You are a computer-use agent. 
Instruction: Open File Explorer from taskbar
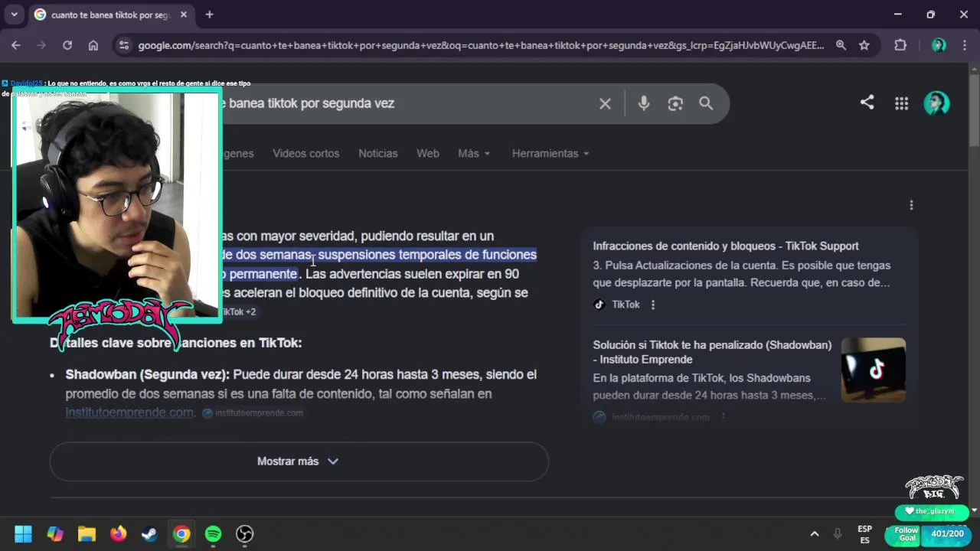(x=87, y=533)
